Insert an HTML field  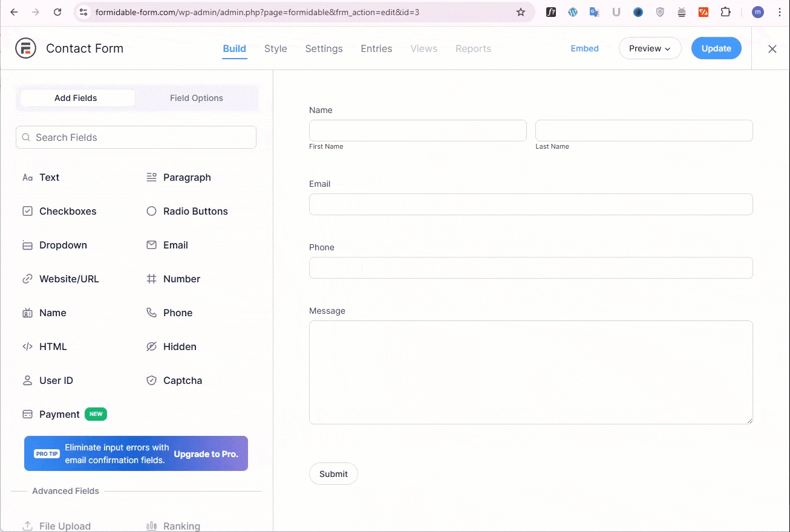53,346
